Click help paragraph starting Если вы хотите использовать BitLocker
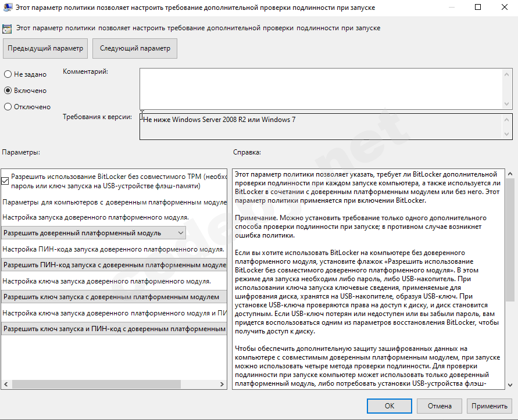Viewport: 518px width, 420px height. coord(367,292)
